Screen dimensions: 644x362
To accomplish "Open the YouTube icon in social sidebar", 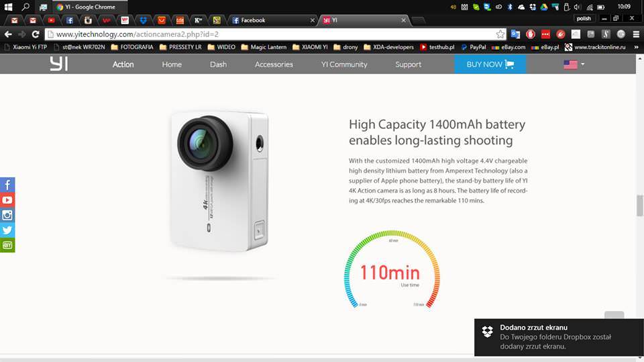I will coord(7,200).
